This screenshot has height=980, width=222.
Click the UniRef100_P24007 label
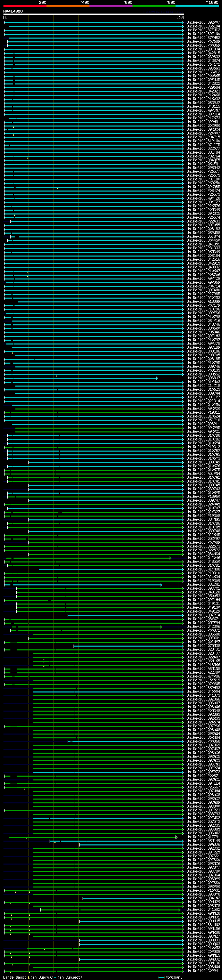203,133
